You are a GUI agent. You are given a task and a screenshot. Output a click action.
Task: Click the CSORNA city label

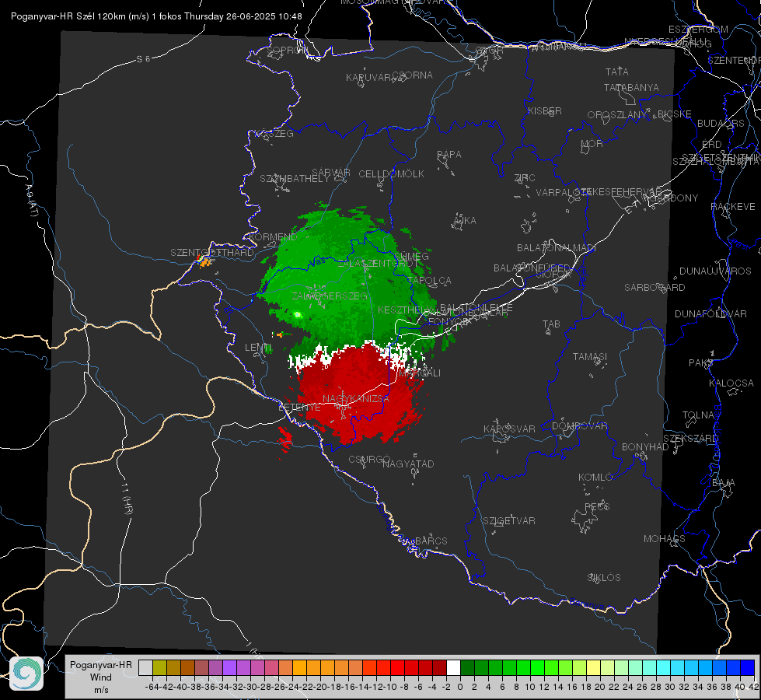[x=413, y=75]
